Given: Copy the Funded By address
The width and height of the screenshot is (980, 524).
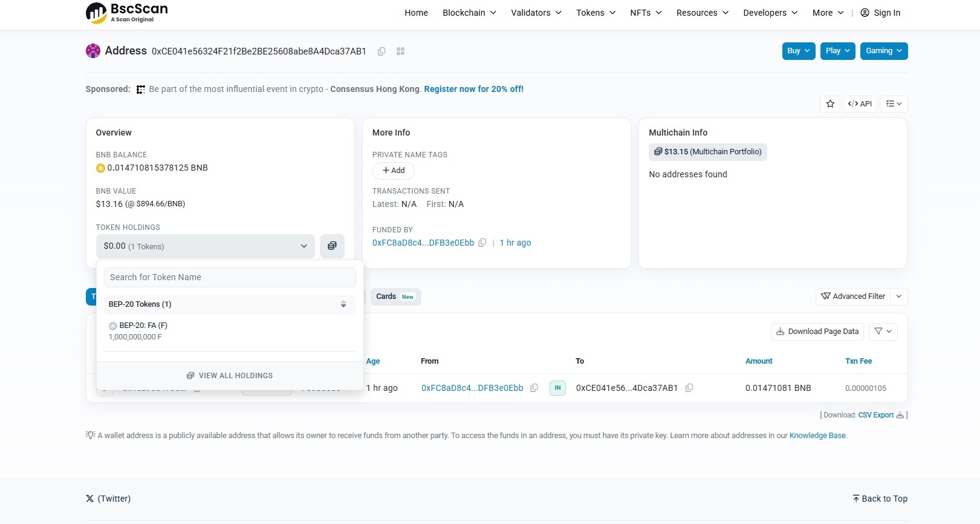Looking at the screenshot, I should (x=482, y=243).
